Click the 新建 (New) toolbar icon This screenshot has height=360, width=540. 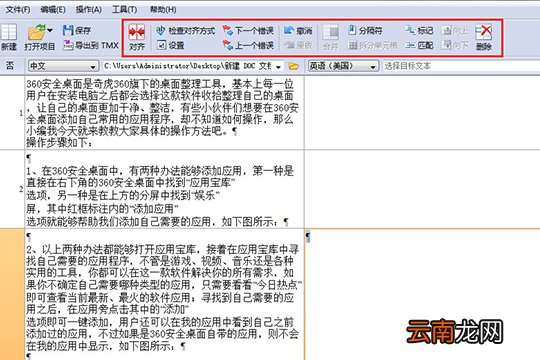pyautogui.click(x=9, y=37)
